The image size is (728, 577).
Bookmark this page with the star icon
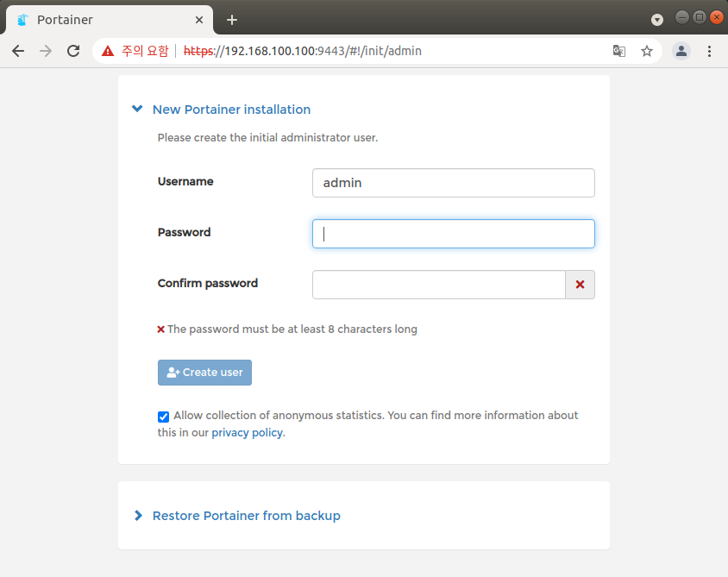point(647,51)
